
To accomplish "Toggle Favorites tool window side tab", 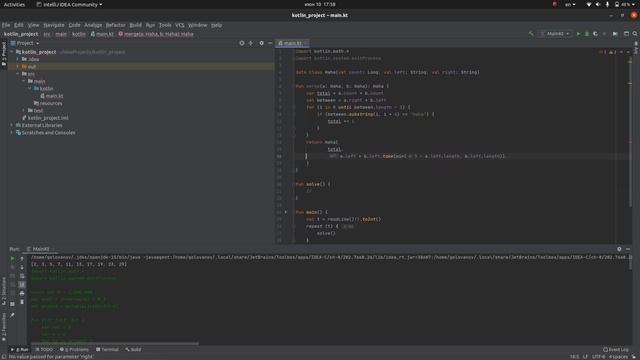I will (x=4, y=327).
